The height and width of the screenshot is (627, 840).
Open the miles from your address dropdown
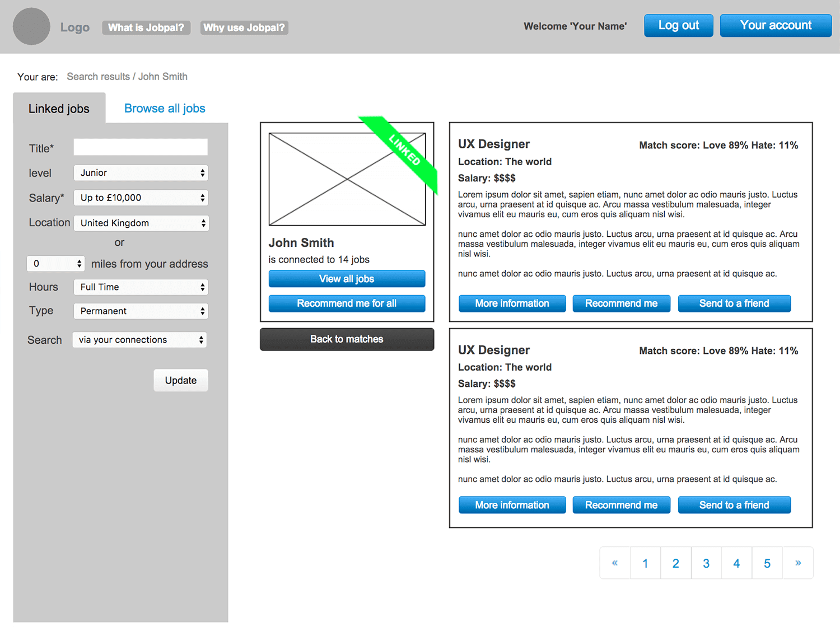[x=55, y=264]
